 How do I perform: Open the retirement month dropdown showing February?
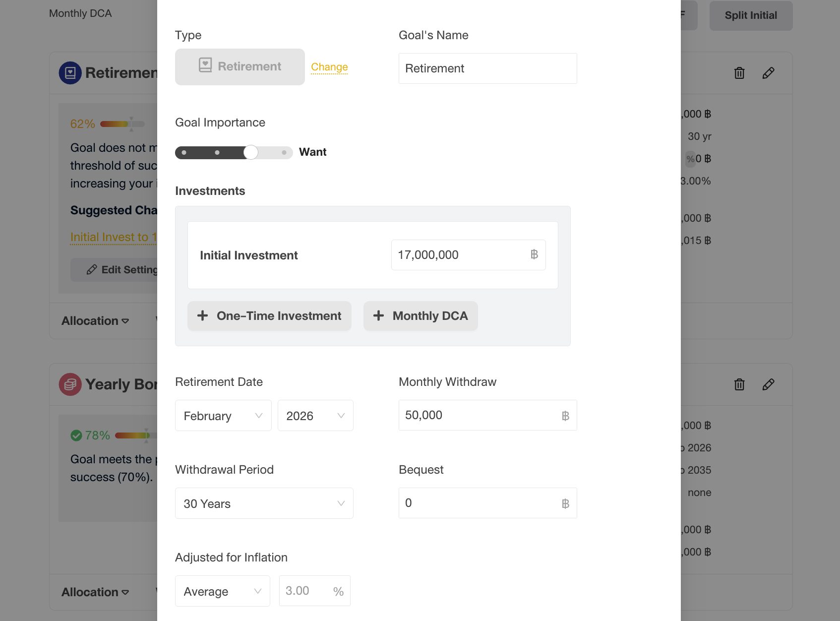223,416
